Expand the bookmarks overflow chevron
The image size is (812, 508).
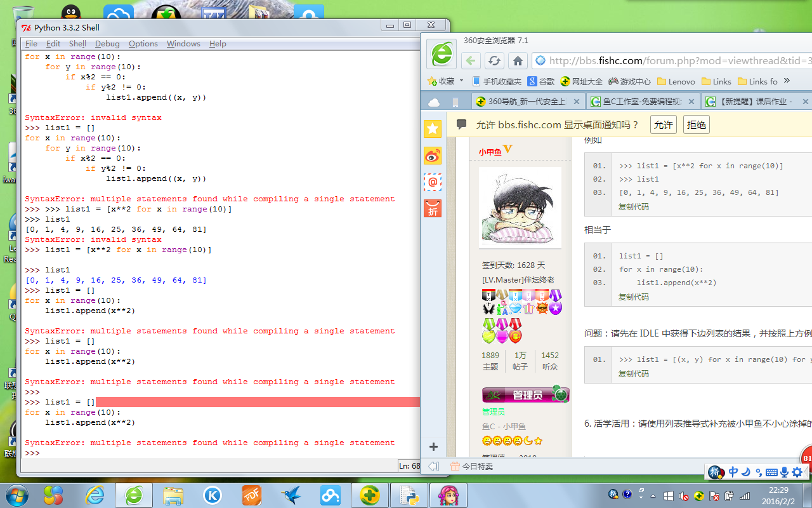(785, 81)
